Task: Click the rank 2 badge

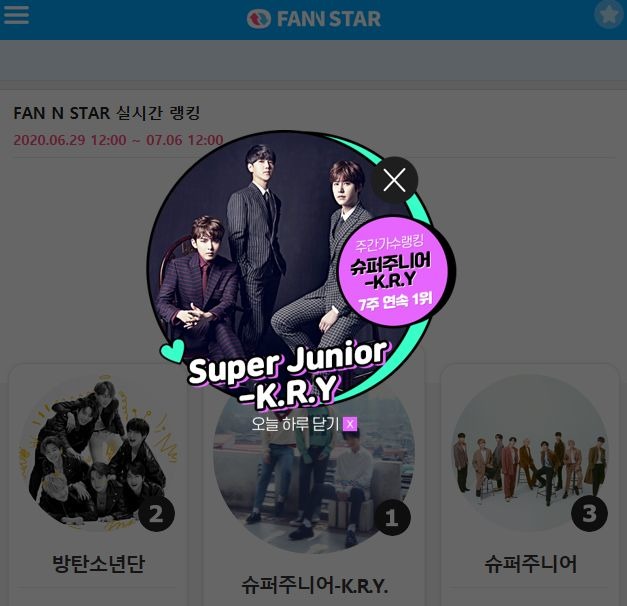Action: pos(156,514)
